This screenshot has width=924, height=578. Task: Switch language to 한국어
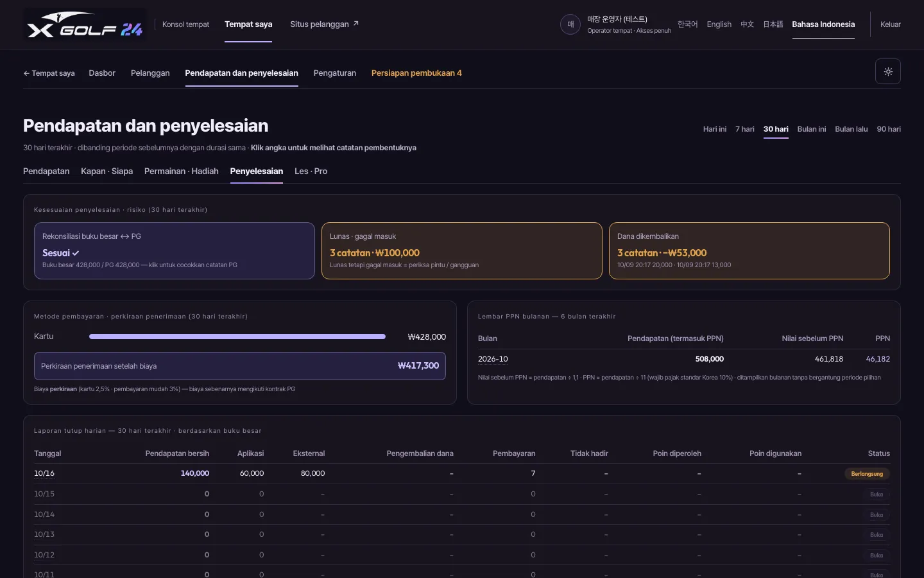pos(687,24)
